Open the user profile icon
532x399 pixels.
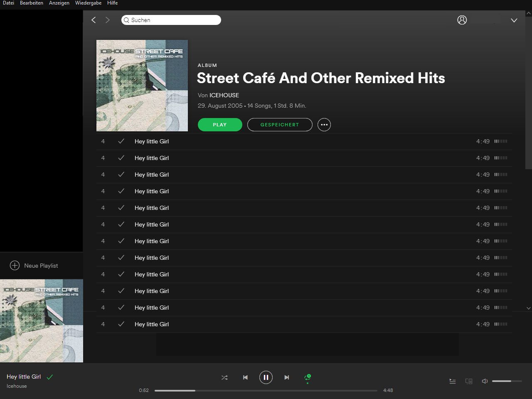[462, 20]
